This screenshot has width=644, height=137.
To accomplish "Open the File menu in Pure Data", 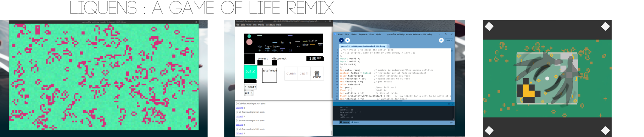I will [238, 25].
